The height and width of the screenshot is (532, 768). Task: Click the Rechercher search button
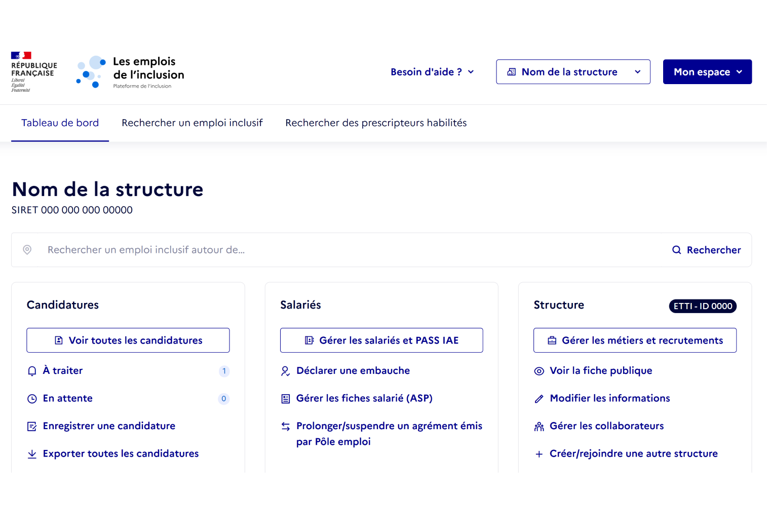point(706,250)
